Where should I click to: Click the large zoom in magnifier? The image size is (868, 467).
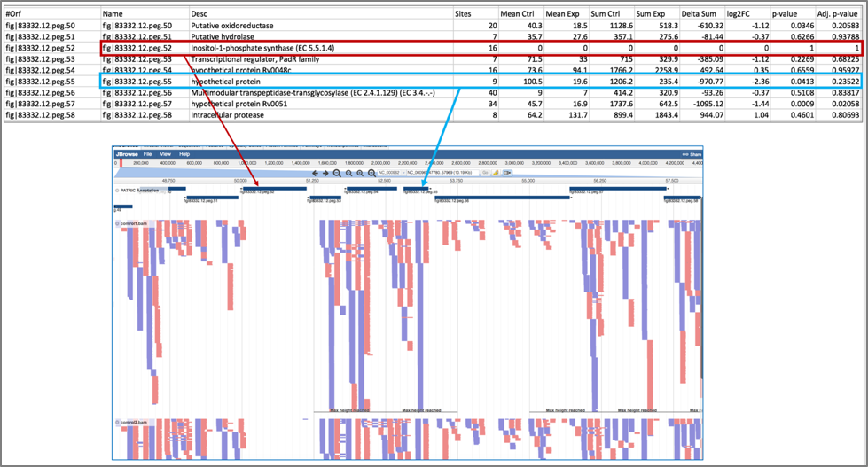click(371, 173)
